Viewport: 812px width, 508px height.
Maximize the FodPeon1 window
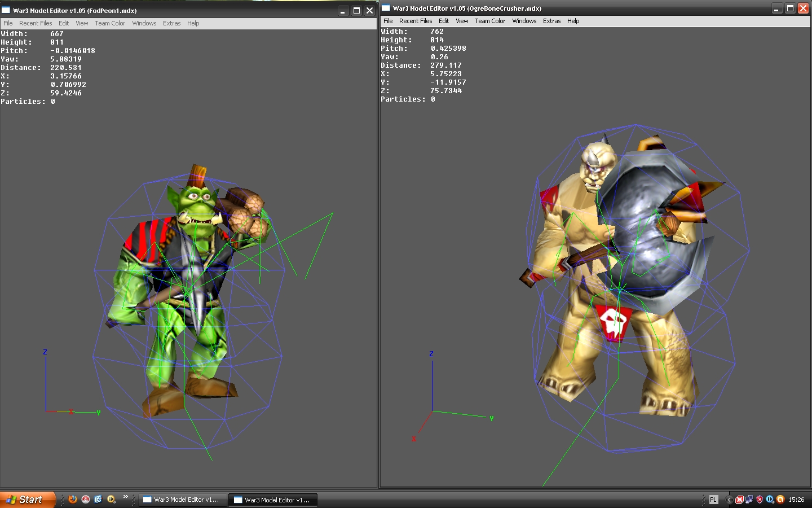pos(356,11)
